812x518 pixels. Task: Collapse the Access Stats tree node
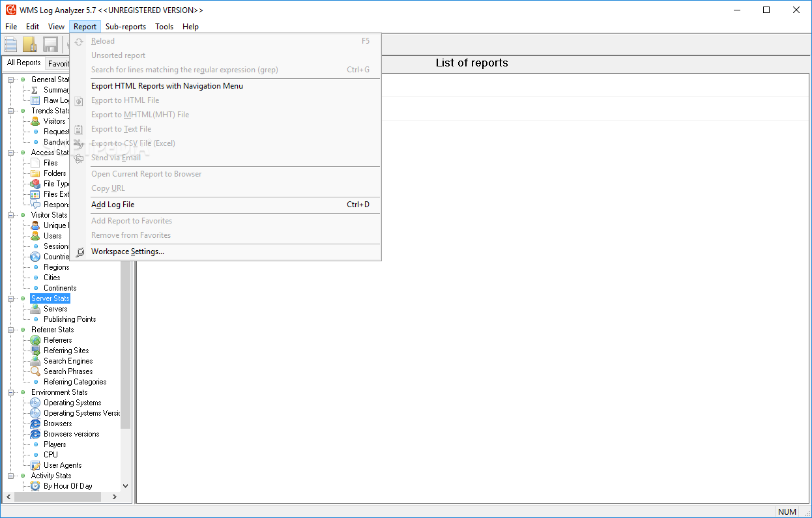click(11, 152)
